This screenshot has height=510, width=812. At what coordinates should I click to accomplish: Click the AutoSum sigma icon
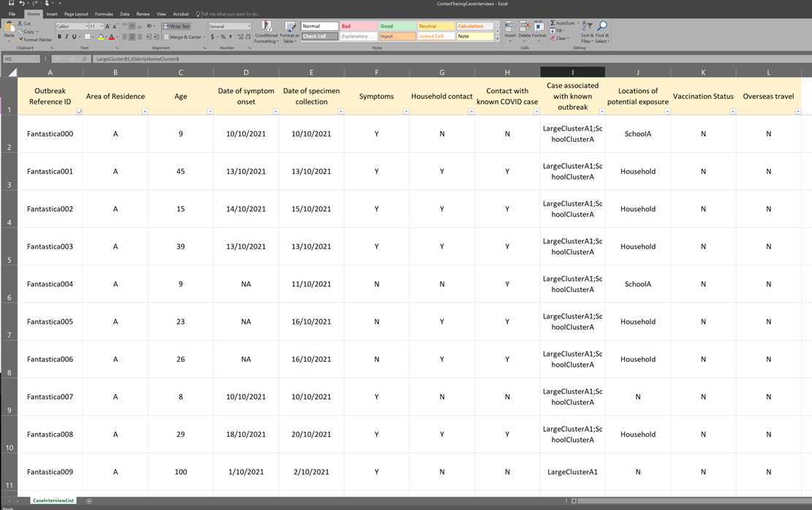[x=553, y=23]
